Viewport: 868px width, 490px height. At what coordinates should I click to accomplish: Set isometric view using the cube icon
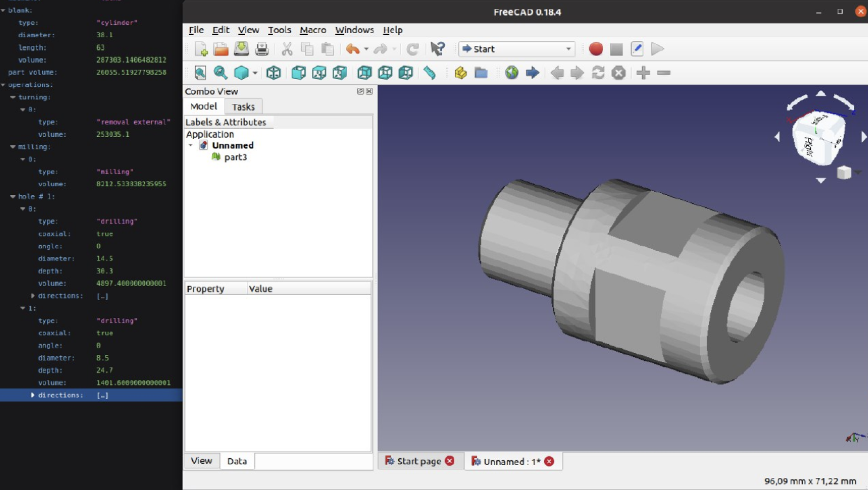273,73
